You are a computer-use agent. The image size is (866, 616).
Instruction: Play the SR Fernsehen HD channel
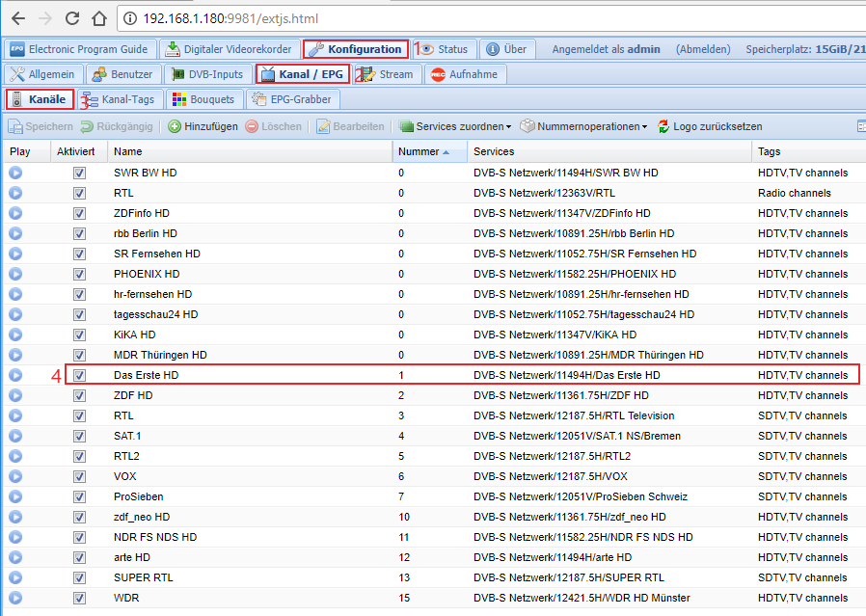[x=15, y=254]
